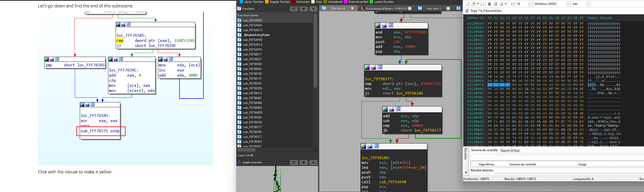Float the Graph overview panel
Image resolution: width=644 pixels, height=192 pixels.
click(x=303, y=162)
